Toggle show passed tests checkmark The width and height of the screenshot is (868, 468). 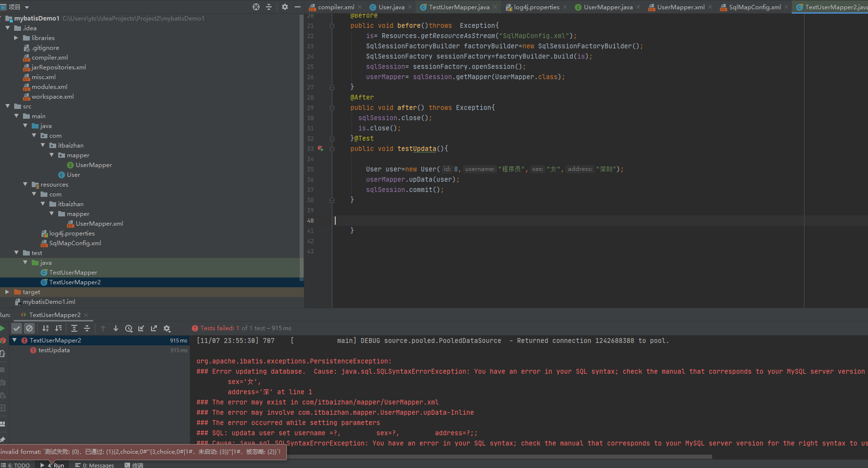click(x=17, y=328)
